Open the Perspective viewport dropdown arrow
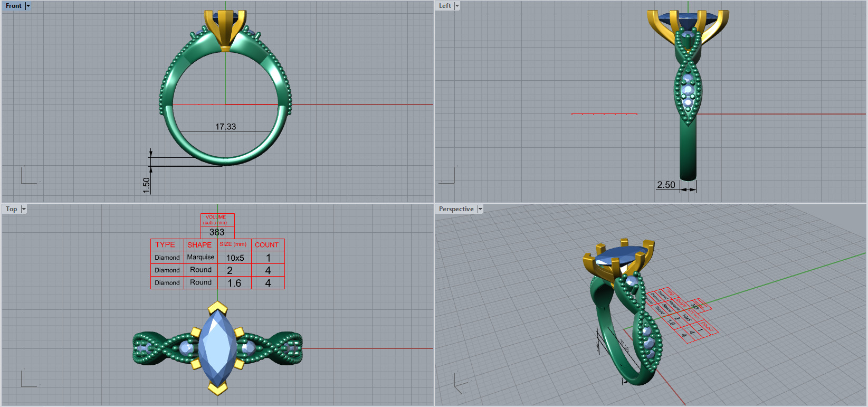 pyautogui.click(x=480, y=209)
